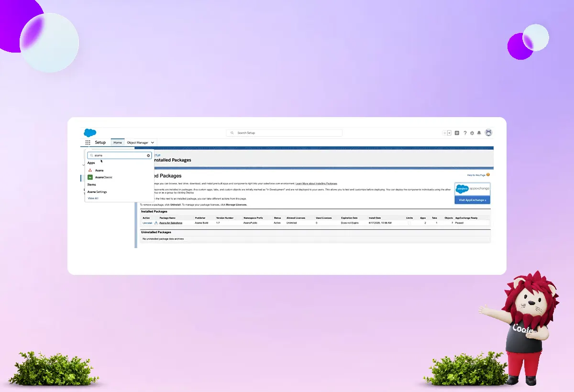Click the Search Setup field
This screenshot has width=574, height=392.
[284, 133]
